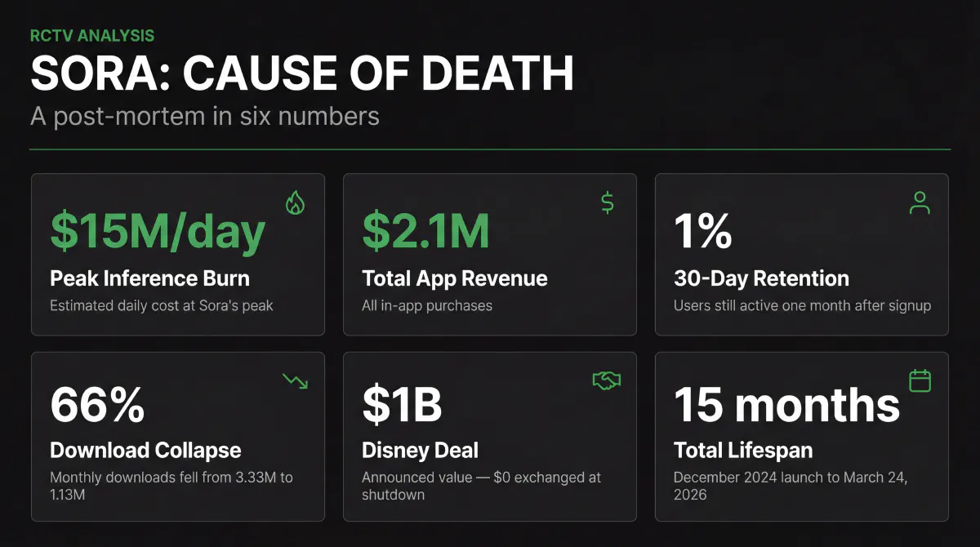Select the handshake icon on the Disney Deal card
Screen dimensions: 980x547
coord(605,380)
